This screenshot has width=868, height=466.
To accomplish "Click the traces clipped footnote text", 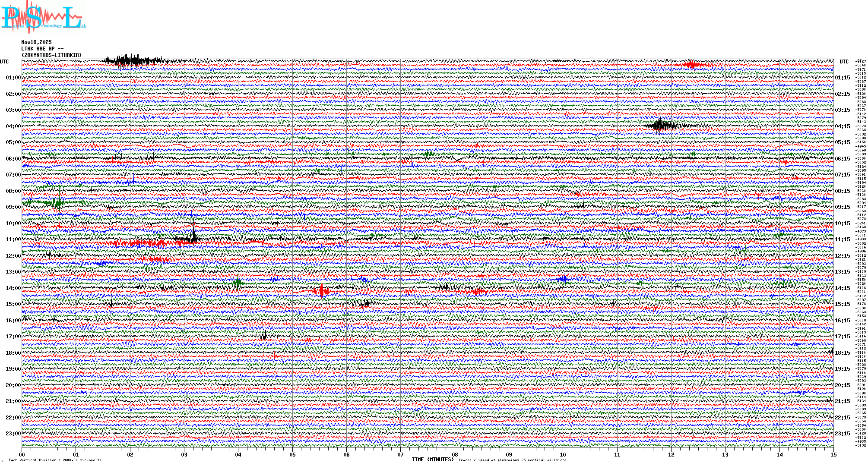I will [x=512, y=460].
